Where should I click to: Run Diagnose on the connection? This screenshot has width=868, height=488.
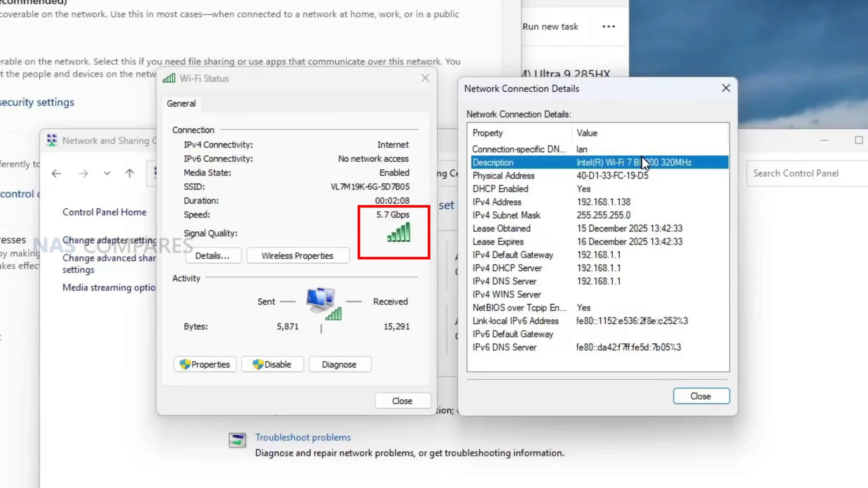[x=339, y=364]
